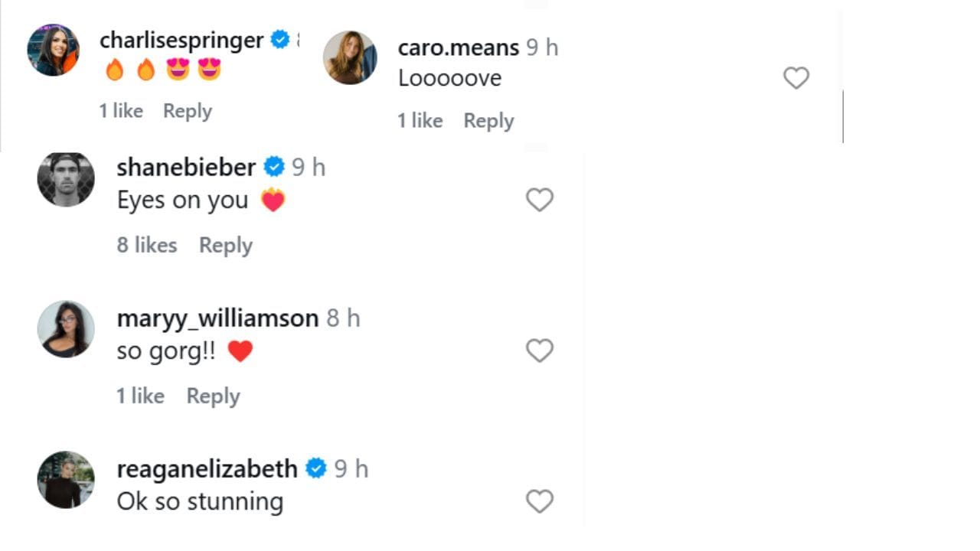
Task: Expand who liked maryy_williamson's comment
Action: pyautogui.click(x=139, y=396)
